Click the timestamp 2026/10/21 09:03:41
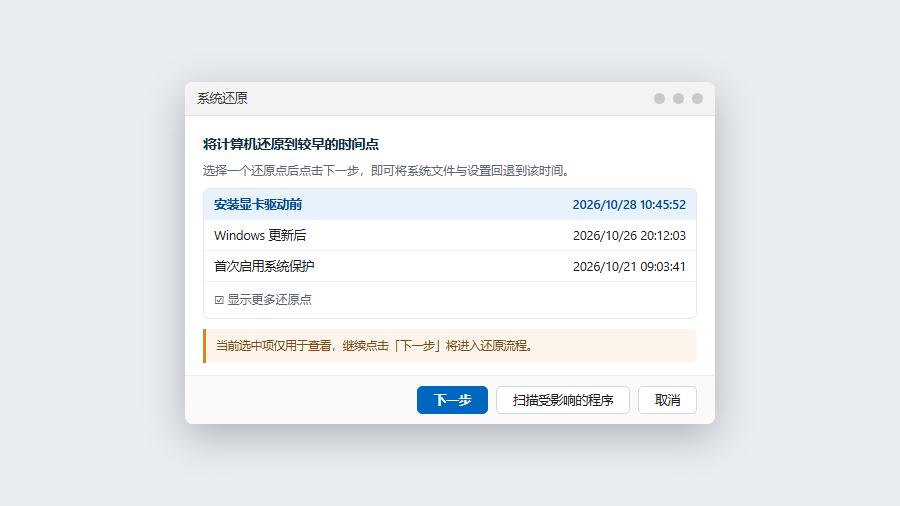Viewport: 900px width, 506px height. pyautogui.click(x=629, y=267)
